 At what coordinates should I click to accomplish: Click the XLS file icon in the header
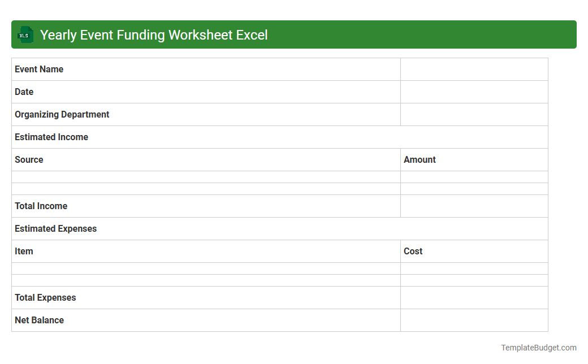tap(24, 34)
